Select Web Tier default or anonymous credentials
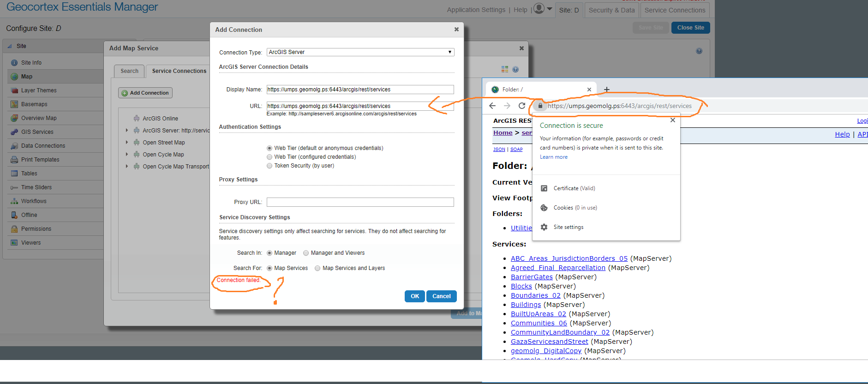Screen dimensions: 868x384 click(x=269, y=148)
